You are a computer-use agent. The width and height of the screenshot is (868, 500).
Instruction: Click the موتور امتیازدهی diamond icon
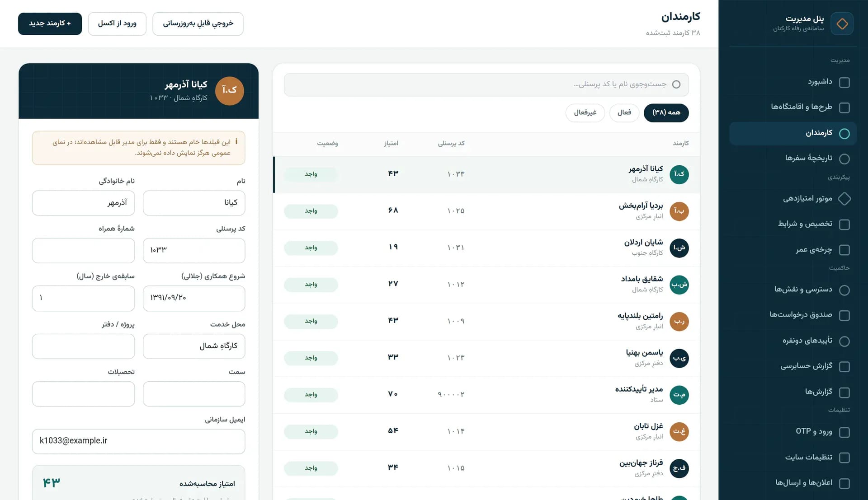click(x=844, y=199)
